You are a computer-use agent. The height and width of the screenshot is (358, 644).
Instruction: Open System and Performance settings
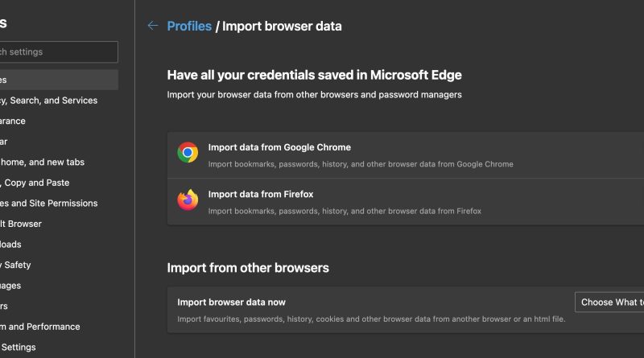39,327
